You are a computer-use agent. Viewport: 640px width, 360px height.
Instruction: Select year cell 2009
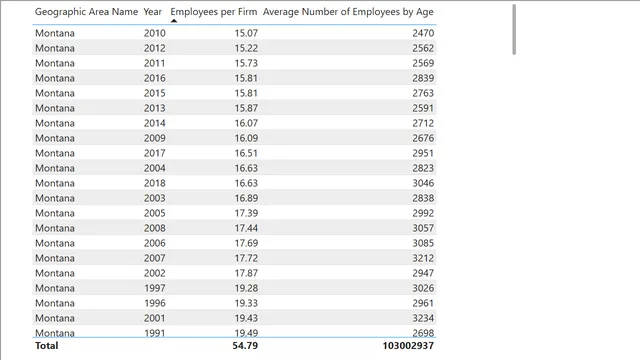coord(155,138)
